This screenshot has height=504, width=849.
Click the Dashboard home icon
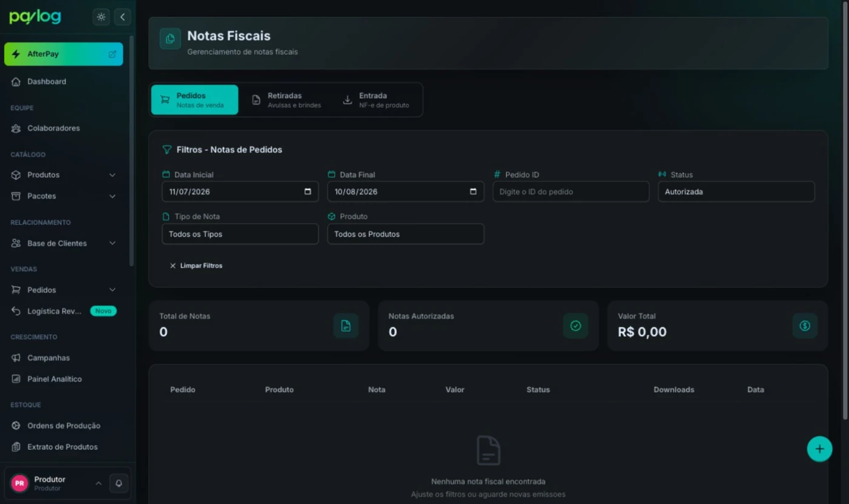(16, 81)
